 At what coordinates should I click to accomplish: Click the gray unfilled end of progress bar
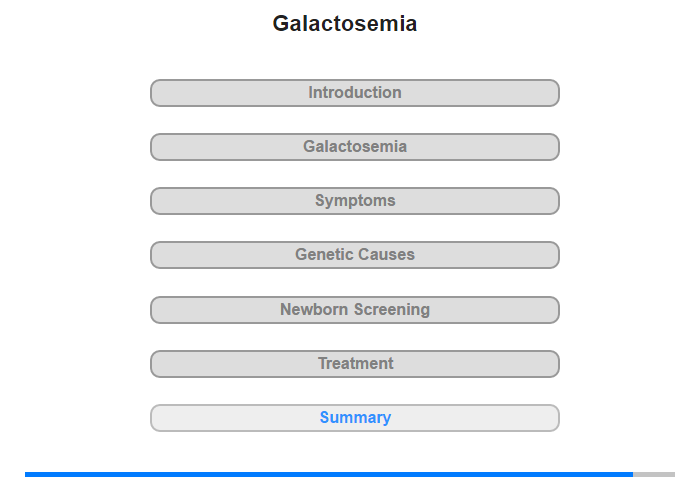point(654,474)
